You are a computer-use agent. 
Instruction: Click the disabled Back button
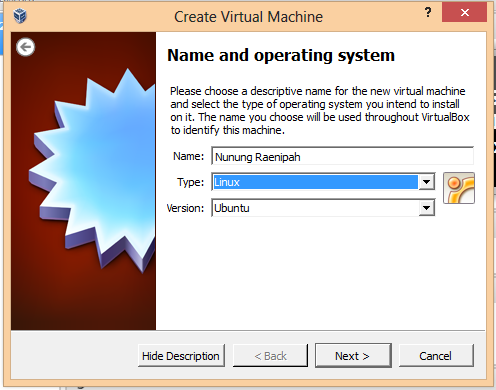coord(270,356)
